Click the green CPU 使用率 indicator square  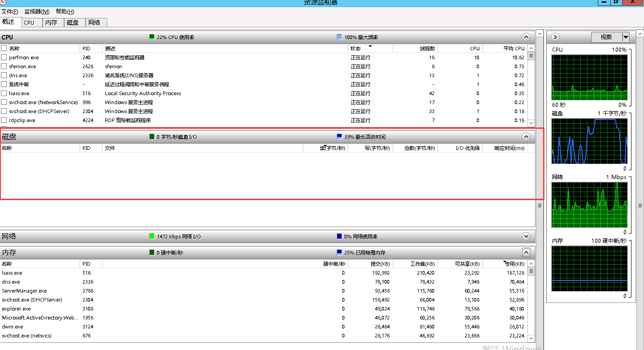[x=152, y=37]
